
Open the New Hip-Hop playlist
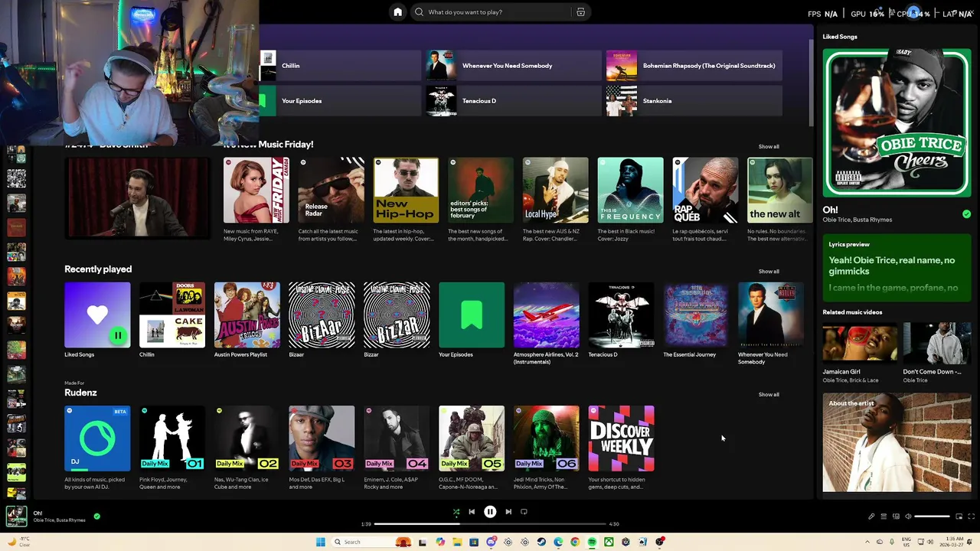pos(406,191)
